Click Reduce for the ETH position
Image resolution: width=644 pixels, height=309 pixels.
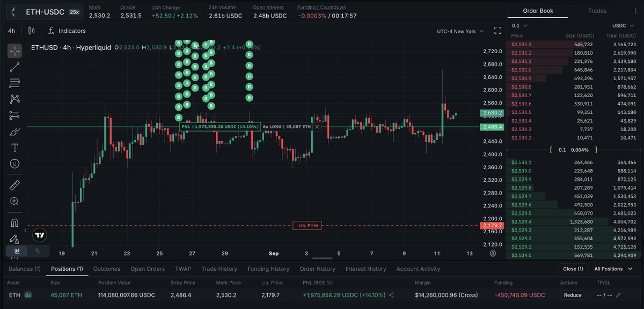[572, 295]
